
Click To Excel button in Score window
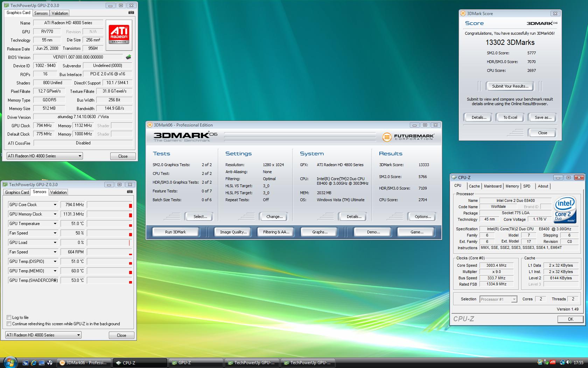pyautogui.click(x=510, y=117)
